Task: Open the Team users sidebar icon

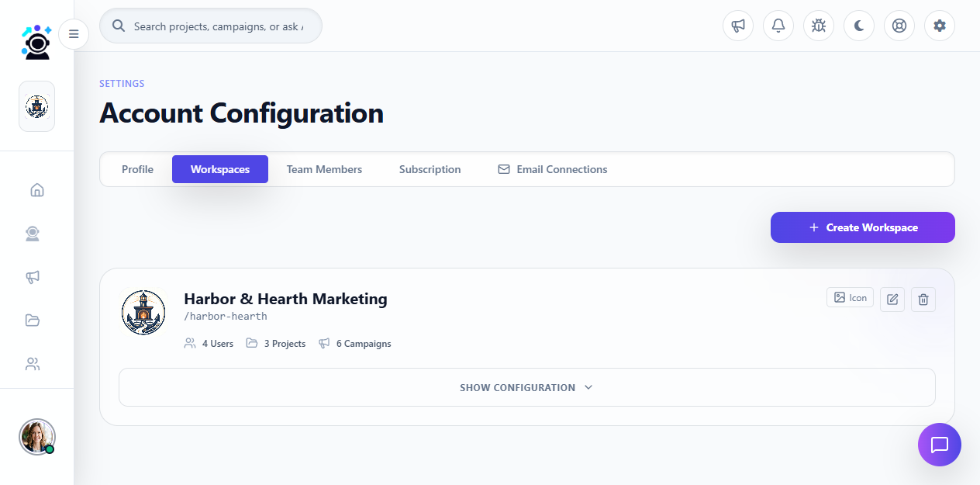Action: click(33, 364)
